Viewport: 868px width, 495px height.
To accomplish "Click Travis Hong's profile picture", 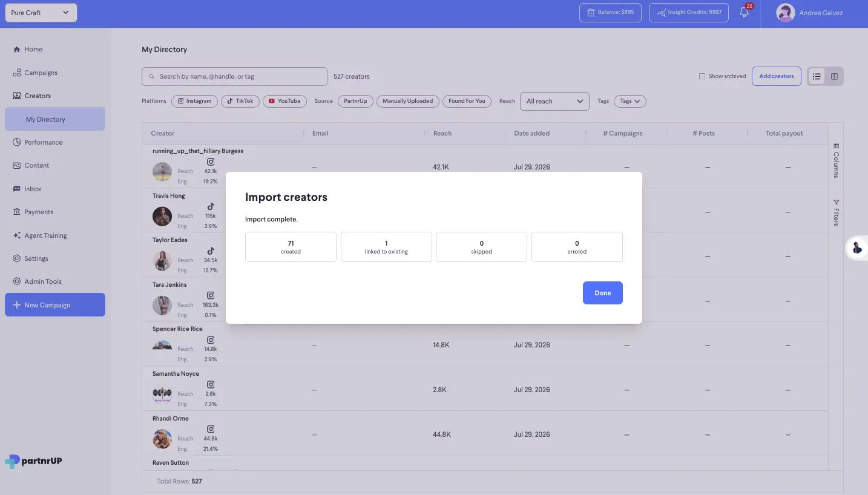I will pyautogui.click(x=162, y=216).
